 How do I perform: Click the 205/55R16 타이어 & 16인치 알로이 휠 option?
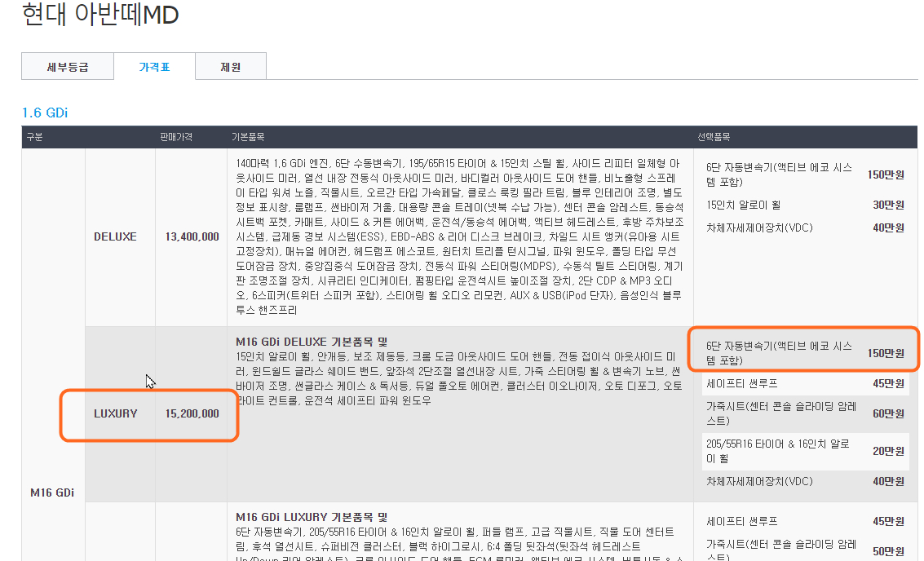(778, 452)
